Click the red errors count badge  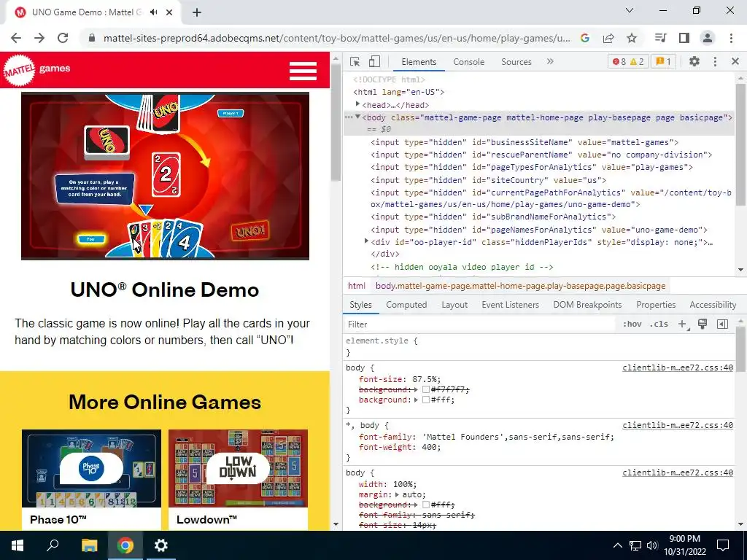[x=619, y=62]
